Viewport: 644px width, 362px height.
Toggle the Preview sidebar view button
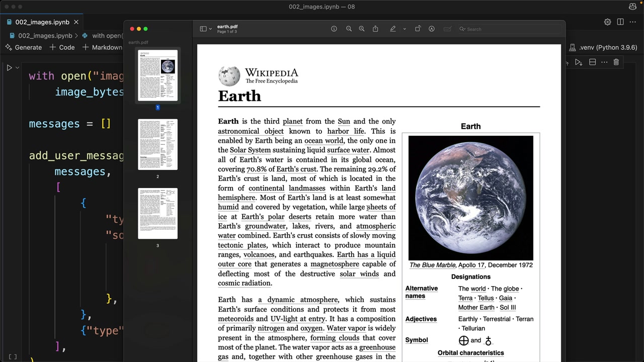203,29
